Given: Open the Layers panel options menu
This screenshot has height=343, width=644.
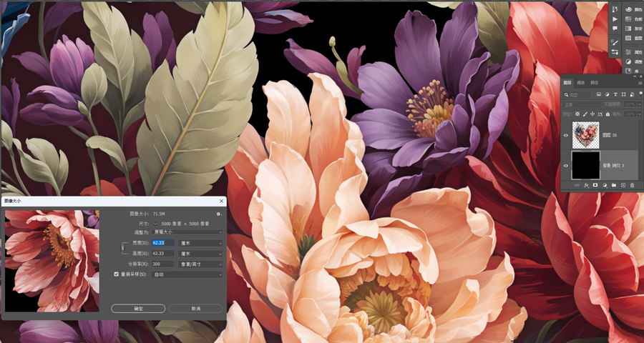Looking at the screenshot, I should tap(640, 83).
